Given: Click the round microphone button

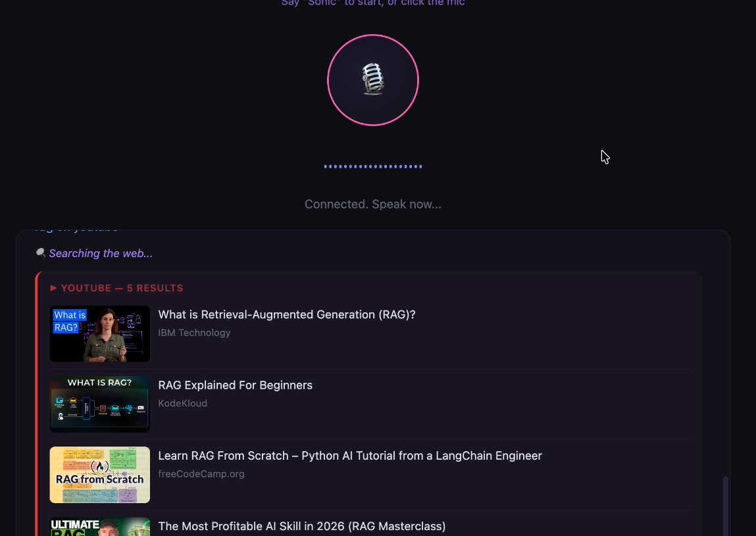Looking at the screenshot, I should 372,80.
